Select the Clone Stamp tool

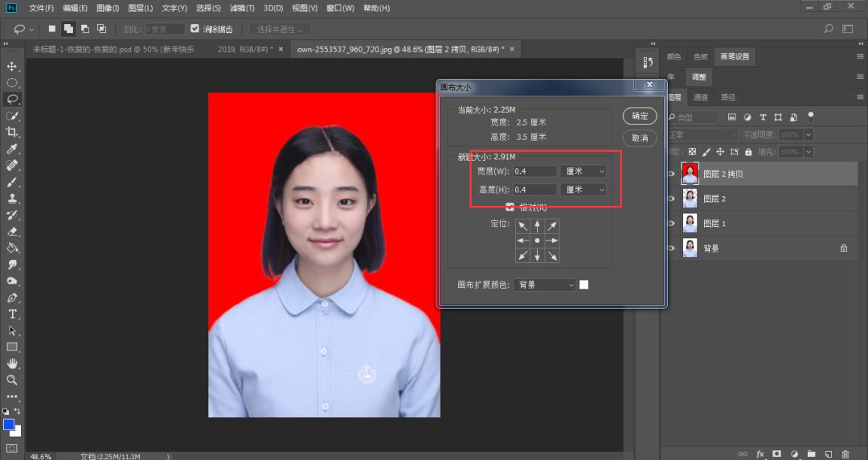[x=11, y=199]
